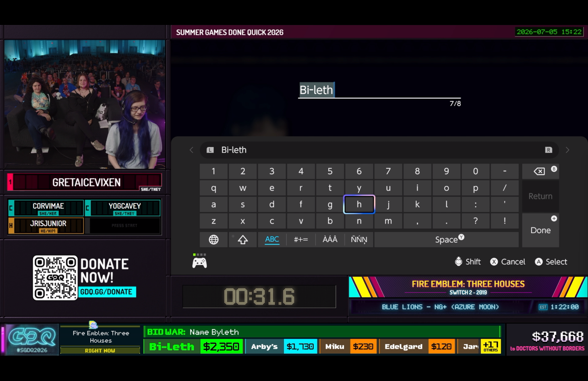Click the Select prompt

coord(551,262)
